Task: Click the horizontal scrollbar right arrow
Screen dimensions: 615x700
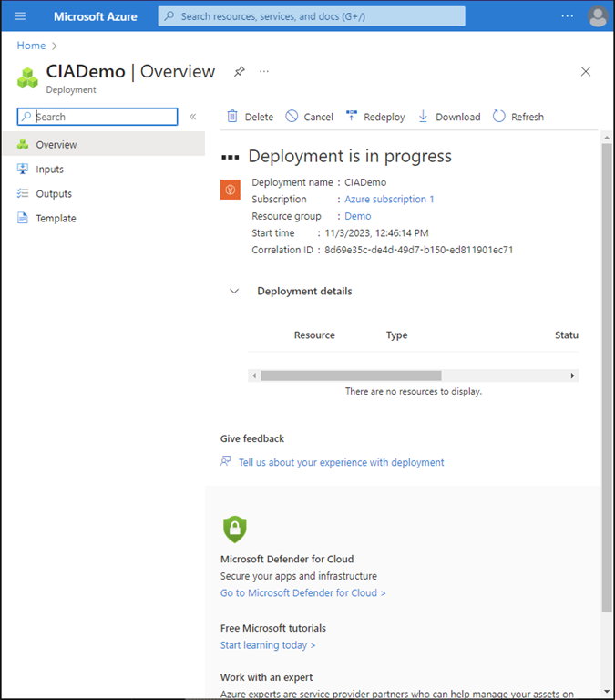Action: [x=572, y=376]
